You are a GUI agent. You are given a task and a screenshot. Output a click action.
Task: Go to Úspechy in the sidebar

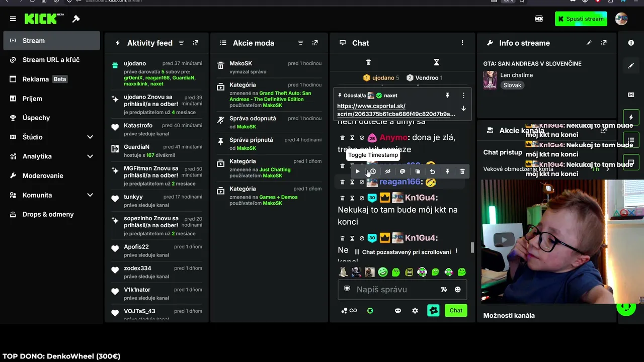52,118
